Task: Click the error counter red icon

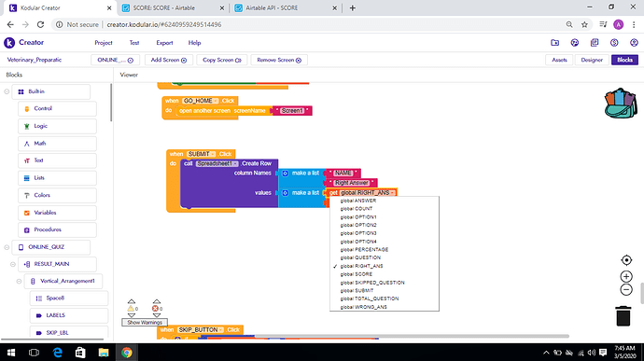Action: [155, 309]
